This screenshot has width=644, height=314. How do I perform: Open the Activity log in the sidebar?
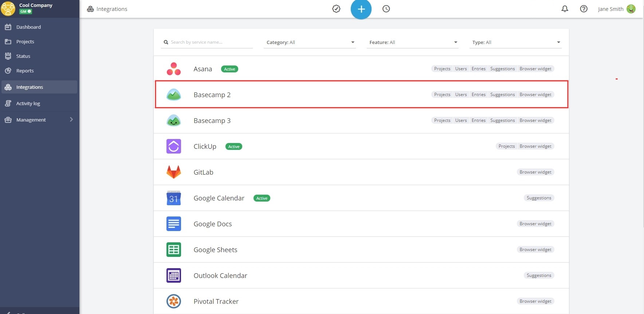point(39,103)
